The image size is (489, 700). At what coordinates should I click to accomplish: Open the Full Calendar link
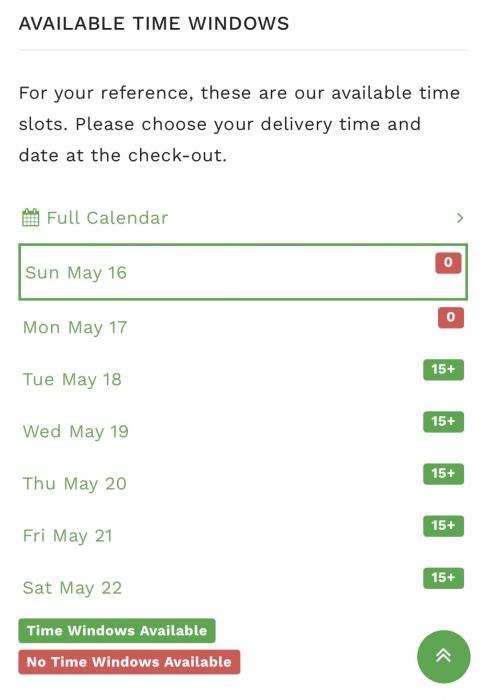[107, 218]
